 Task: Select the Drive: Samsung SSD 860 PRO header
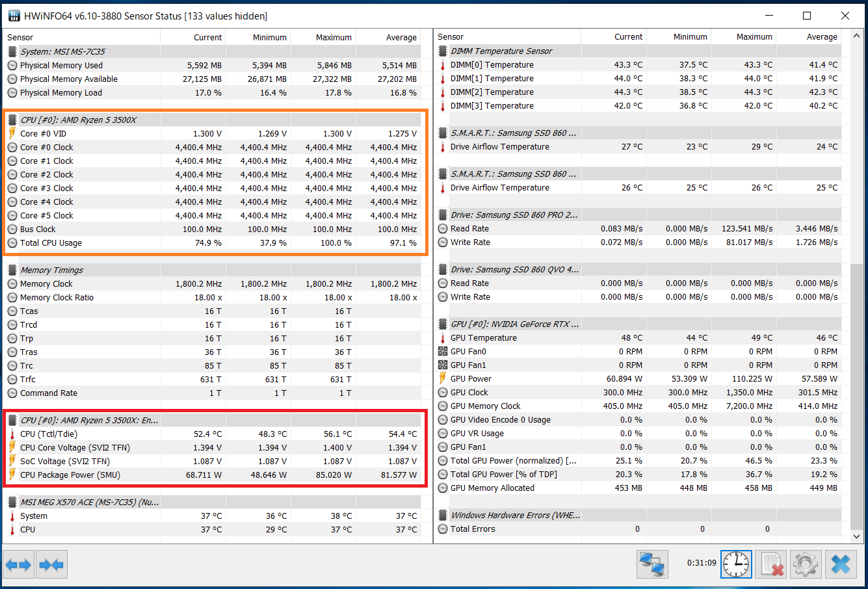pyautogui.click(x=638, y=215)
